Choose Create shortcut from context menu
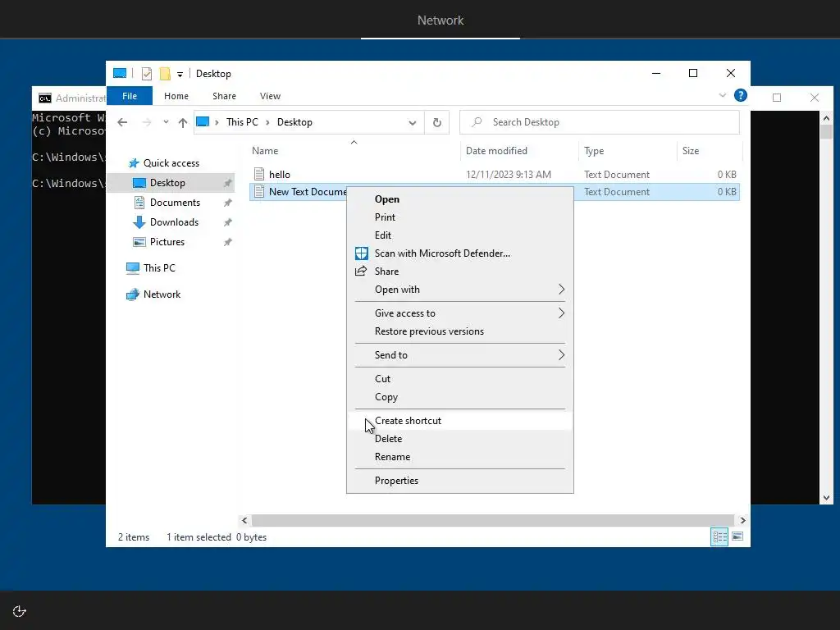 click(x=460, y=421)
